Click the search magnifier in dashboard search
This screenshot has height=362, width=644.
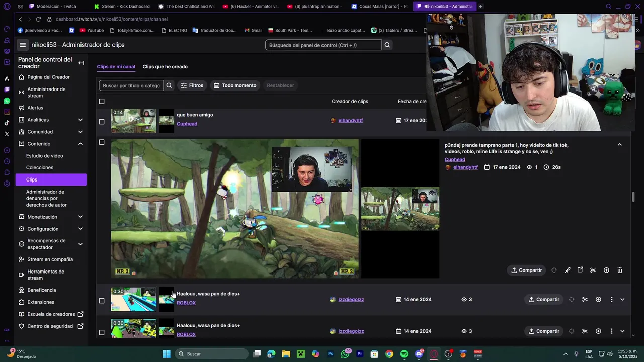coord(387,45)
